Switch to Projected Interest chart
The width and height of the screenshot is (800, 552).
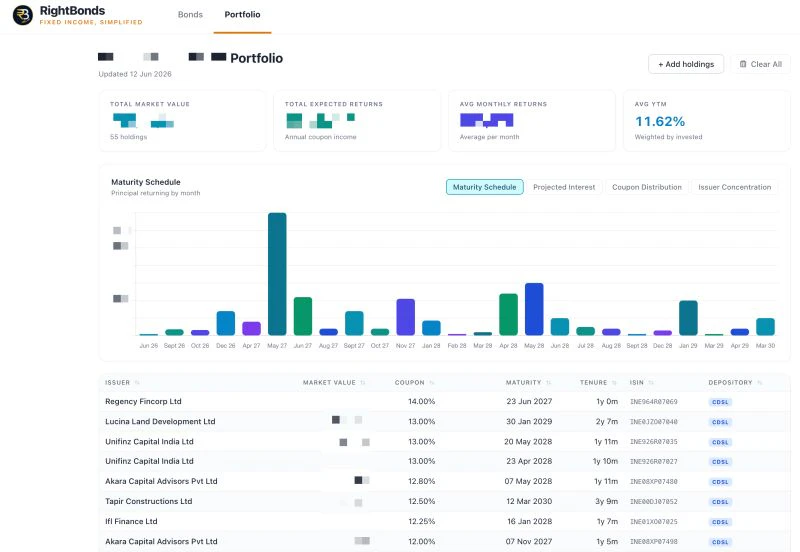coord(564,187)
